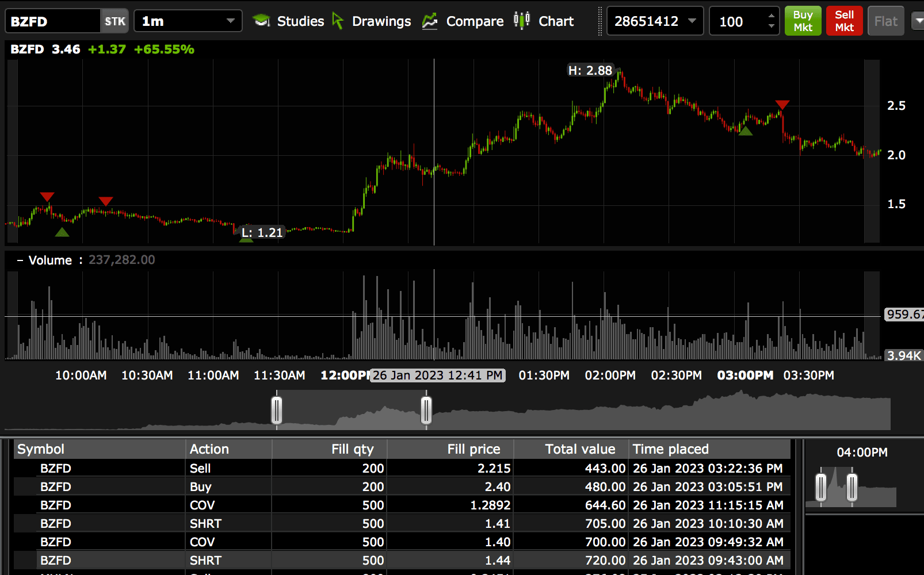Screen dimensions: 924x575
Task: Open the Studies menu icon
Action: coord(262,21)
